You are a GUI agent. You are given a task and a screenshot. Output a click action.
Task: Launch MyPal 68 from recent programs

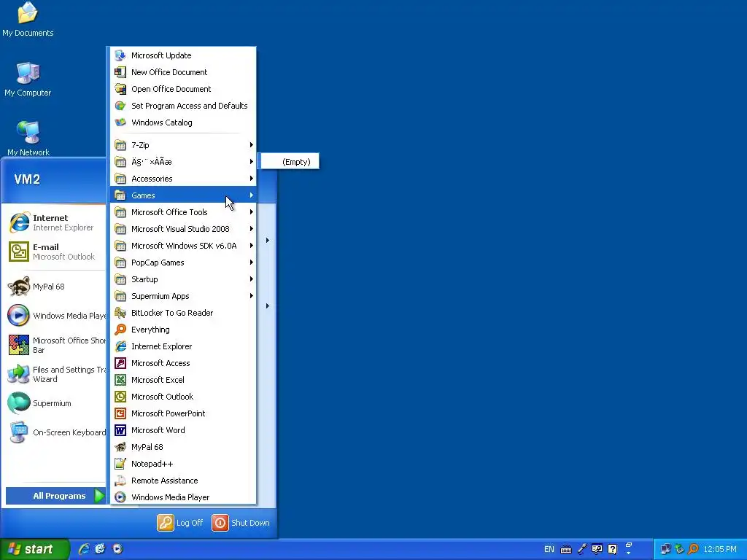coord(55,287)
